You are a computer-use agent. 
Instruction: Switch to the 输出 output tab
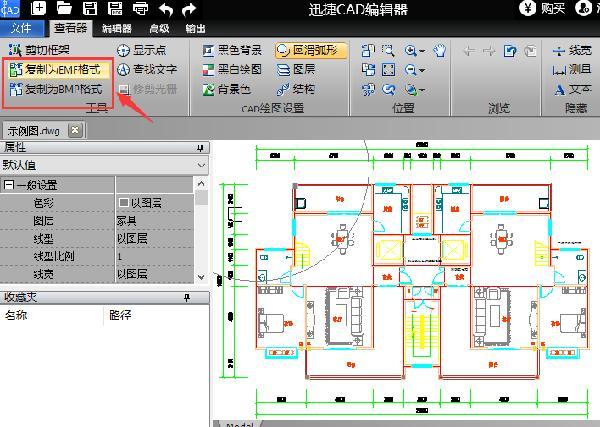point(195,29)
